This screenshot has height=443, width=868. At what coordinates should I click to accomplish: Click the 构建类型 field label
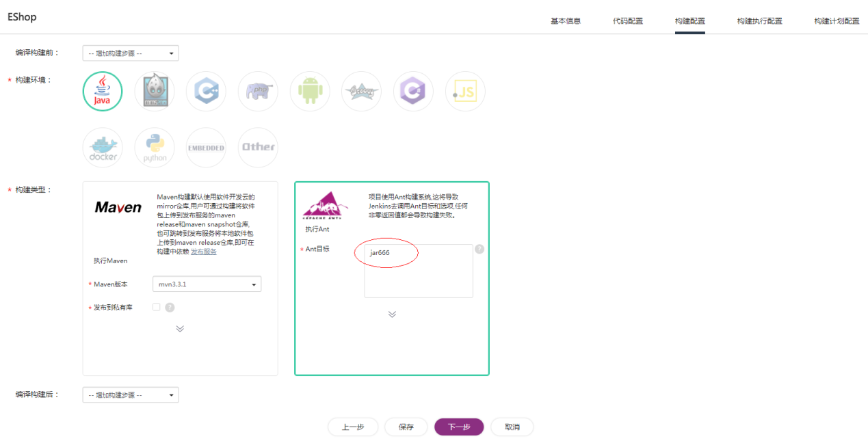[x=34, y=189]
